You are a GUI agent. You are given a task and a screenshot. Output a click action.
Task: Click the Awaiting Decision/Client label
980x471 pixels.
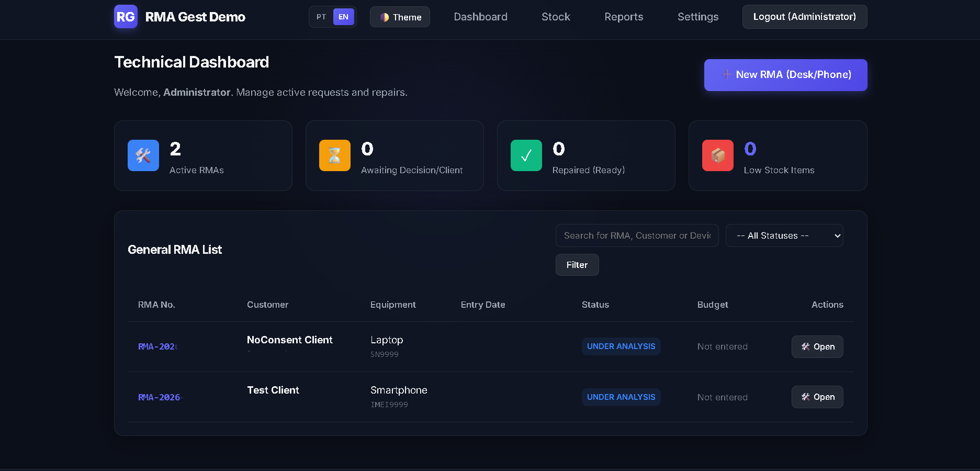[412, 170]
